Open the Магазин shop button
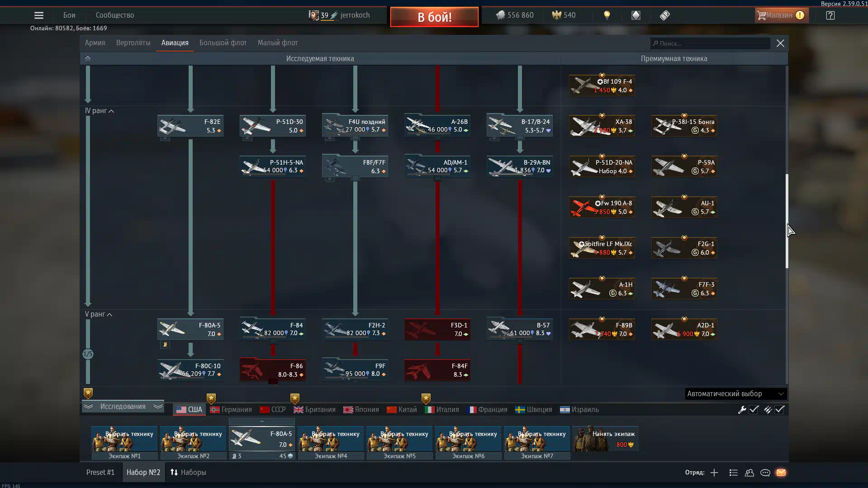868x488 pixels. (781, 15)
